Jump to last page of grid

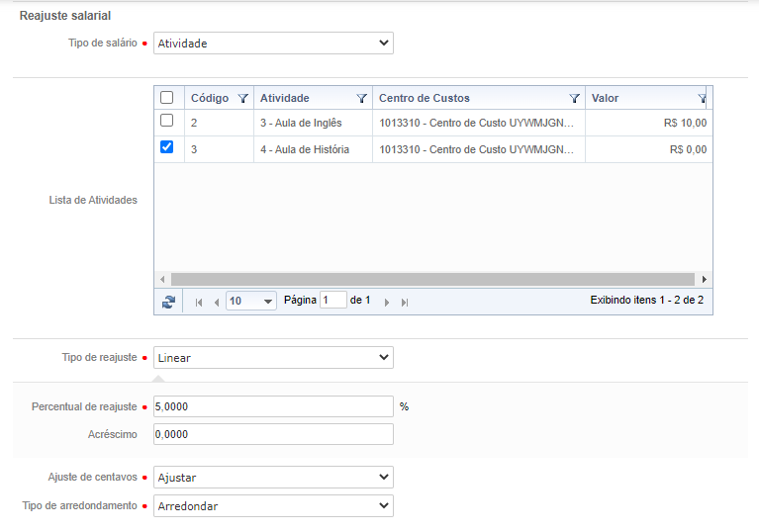pos(405,302)
